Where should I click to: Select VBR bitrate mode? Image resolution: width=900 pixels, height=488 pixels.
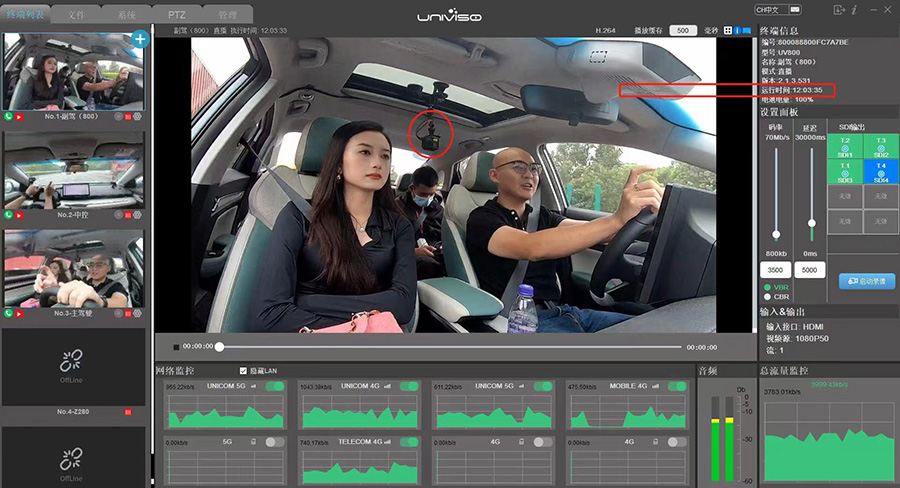coord(767,287)
